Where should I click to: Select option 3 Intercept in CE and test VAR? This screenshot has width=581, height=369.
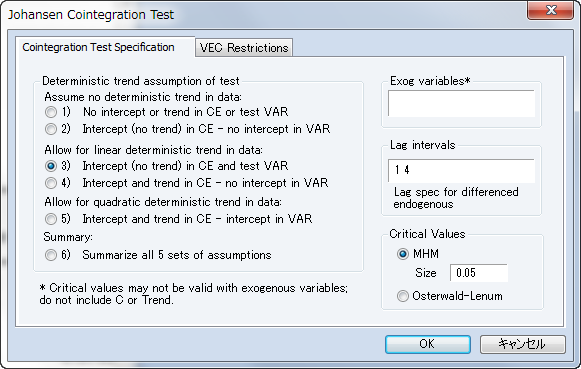[x=51, y=166]
